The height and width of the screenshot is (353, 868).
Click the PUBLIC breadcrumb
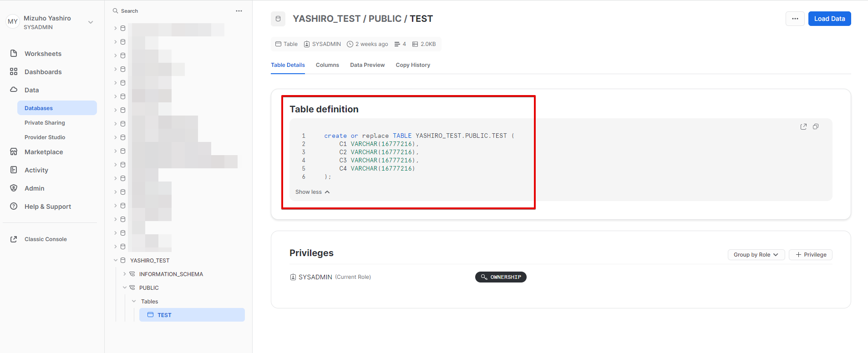[385, 19]
